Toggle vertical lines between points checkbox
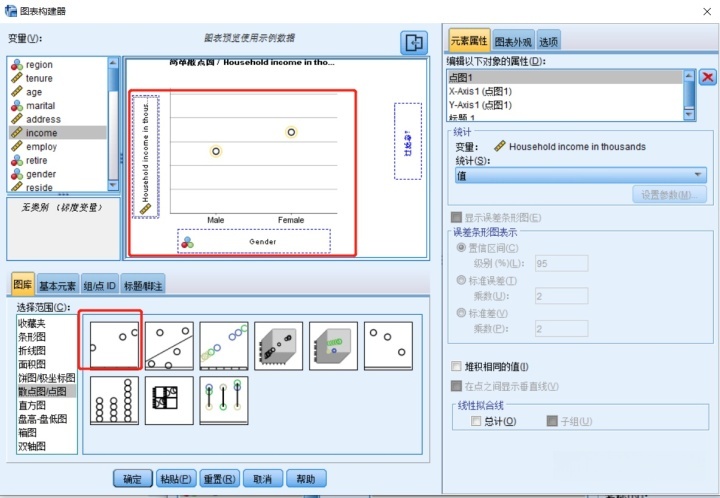The height and width of the screenshot is (498, 720). pos(456,386)
